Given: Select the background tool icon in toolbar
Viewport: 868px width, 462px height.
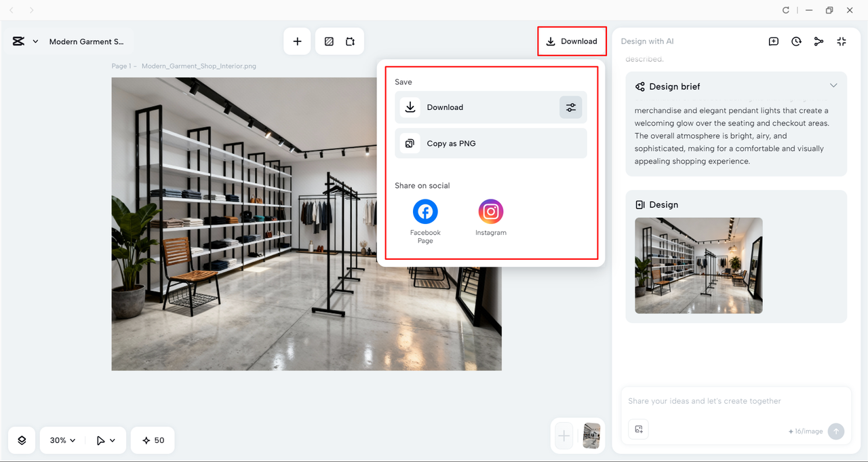Looking at the screenshot, I should coord(329,41).
